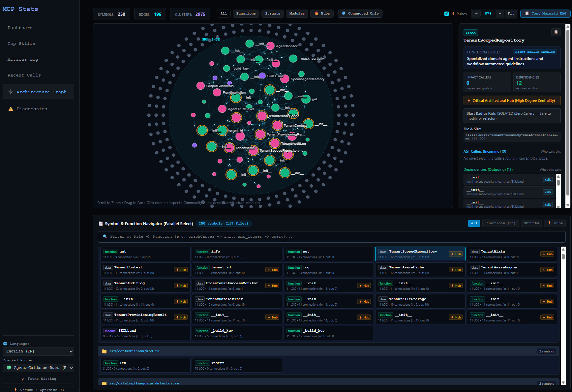Click the Hub badge on the TenantContext card
Screen dimensions: 572x392
[x=181, y=270]
